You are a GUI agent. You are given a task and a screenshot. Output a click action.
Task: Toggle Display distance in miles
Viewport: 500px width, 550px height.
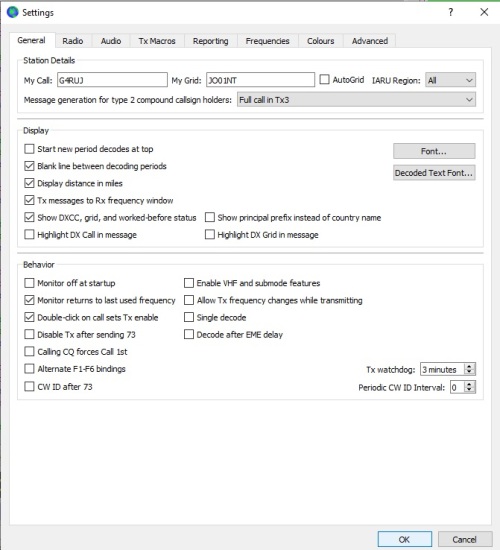point(29,183)
